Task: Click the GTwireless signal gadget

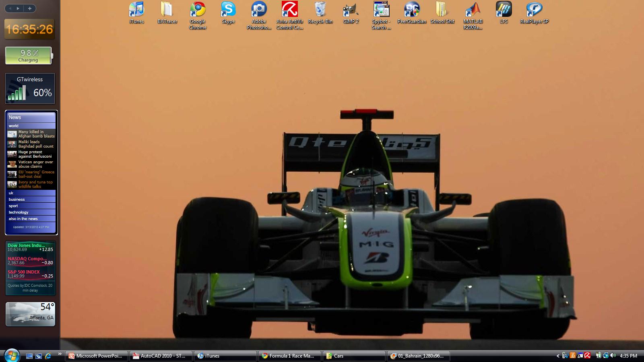Action: (x=30, y=88)
